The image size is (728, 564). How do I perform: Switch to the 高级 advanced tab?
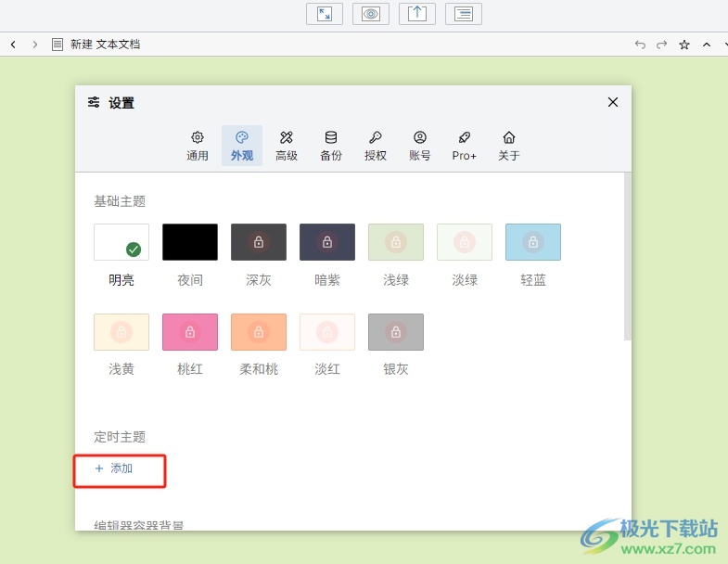[x=287, y=146]
